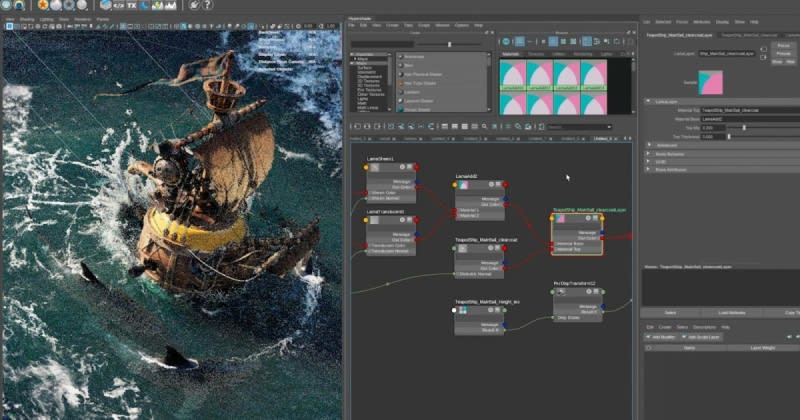
Task: Click the orange star shelf icon
Action: point(43,5)
